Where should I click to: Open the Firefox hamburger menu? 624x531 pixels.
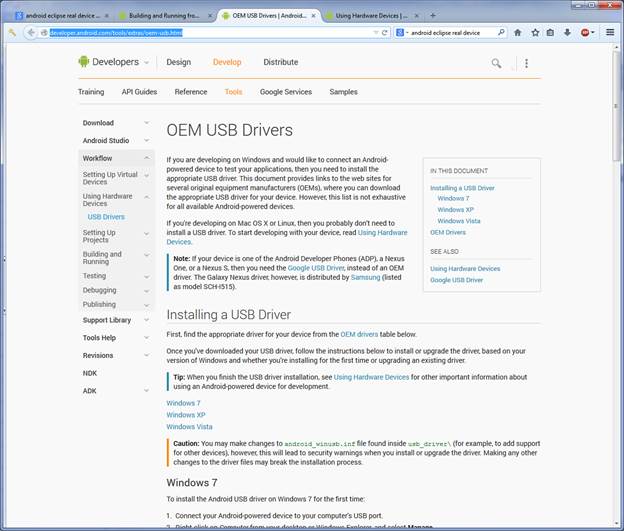[x=610, y=32]
